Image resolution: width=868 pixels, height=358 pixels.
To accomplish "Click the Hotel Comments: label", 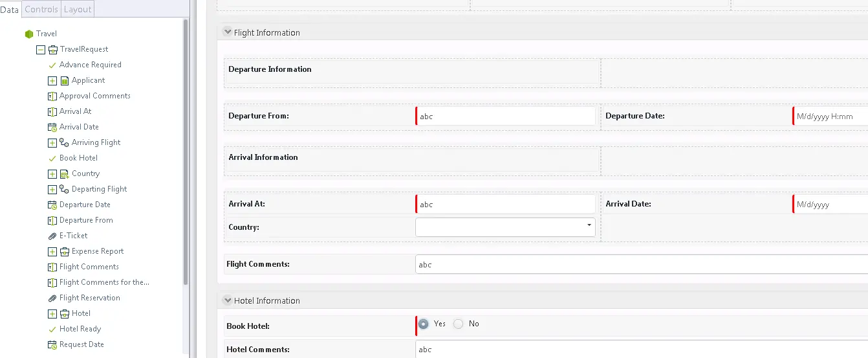I will click(x=258, y=350).
